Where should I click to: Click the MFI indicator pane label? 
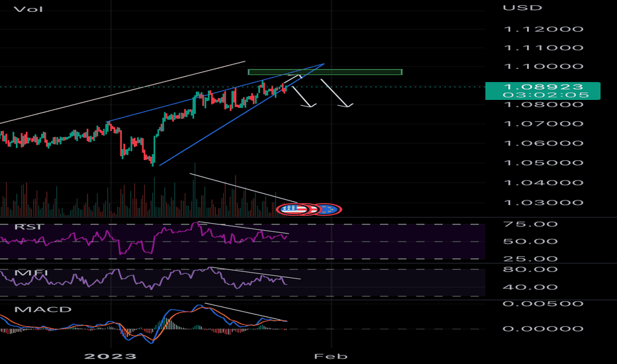pyautogui.click(x=30, y=273)
